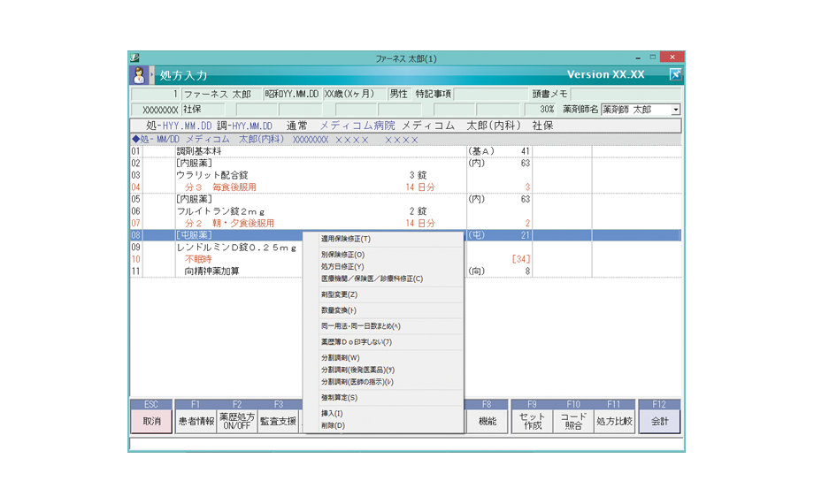Choose 分割調剤(W) from the popup menu
This screenshot has height=504, width=814.
(341, 358)
